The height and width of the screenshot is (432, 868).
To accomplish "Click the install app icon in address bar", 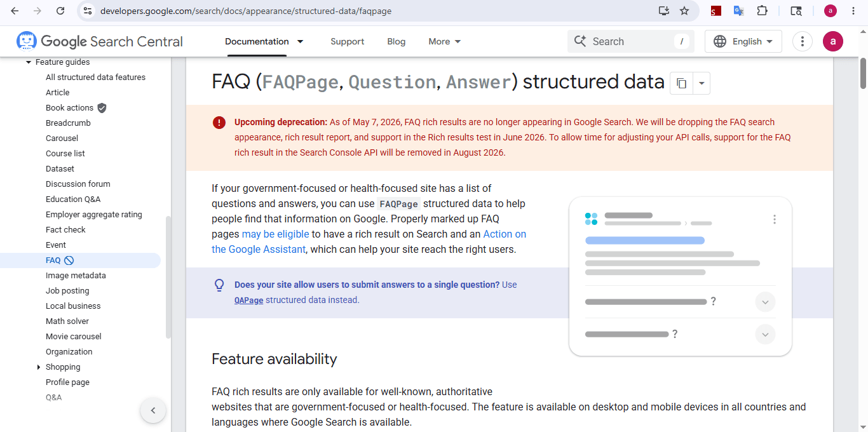I will [x=664, y=11].
